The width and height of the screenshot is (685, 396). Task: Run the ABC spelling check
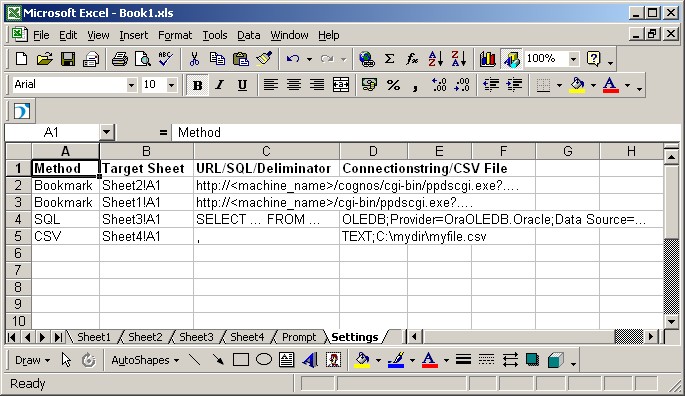point(166,59)
